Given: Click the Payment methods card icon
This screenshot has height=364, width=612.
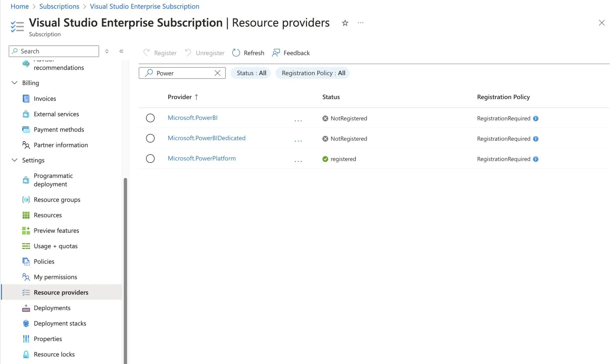Looking at the screenshot, I should tap(26, 129).
